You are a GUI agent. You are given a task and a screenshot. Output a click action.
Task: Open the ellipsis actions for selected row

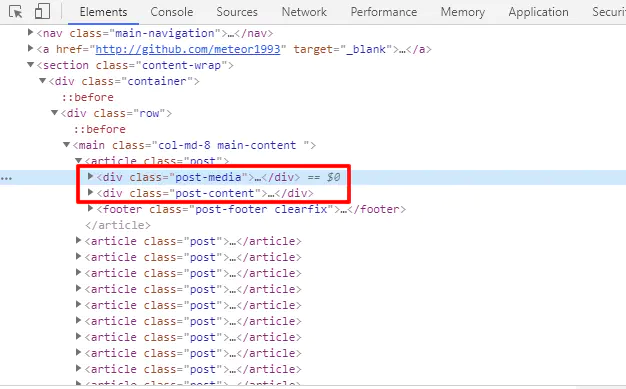[6, 178]
